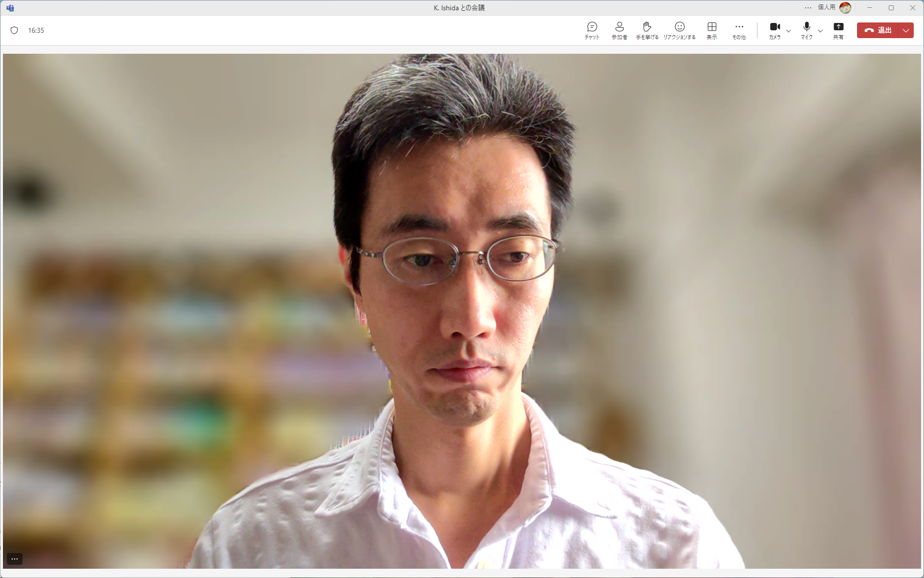Click the meeting timer 16:35
924x578 pixels.
[x=36, y=30]
